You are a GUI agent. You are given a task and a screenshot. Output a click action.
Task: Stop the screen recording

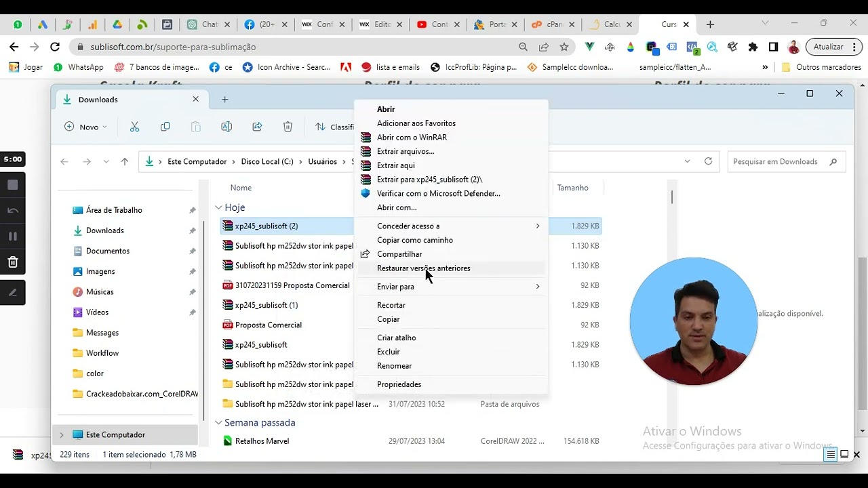point(13,184)
